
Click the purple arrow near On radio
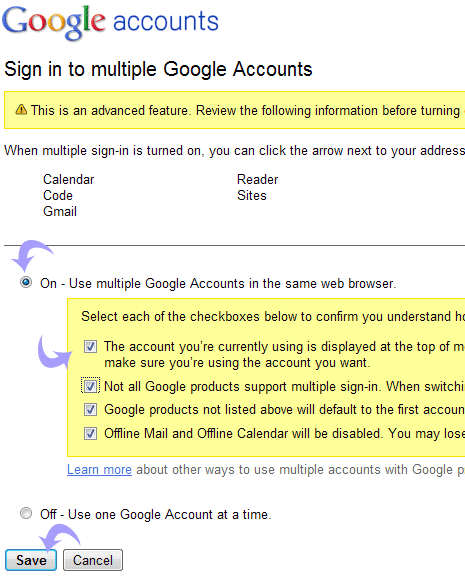[x=32, y=255]
